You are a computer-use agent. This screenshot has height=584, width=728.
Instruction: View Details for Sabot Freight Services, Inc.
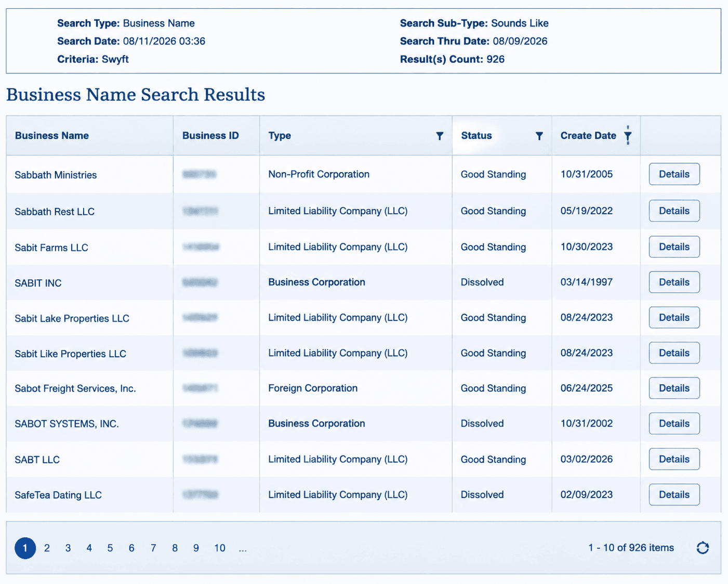coord(674,388)
